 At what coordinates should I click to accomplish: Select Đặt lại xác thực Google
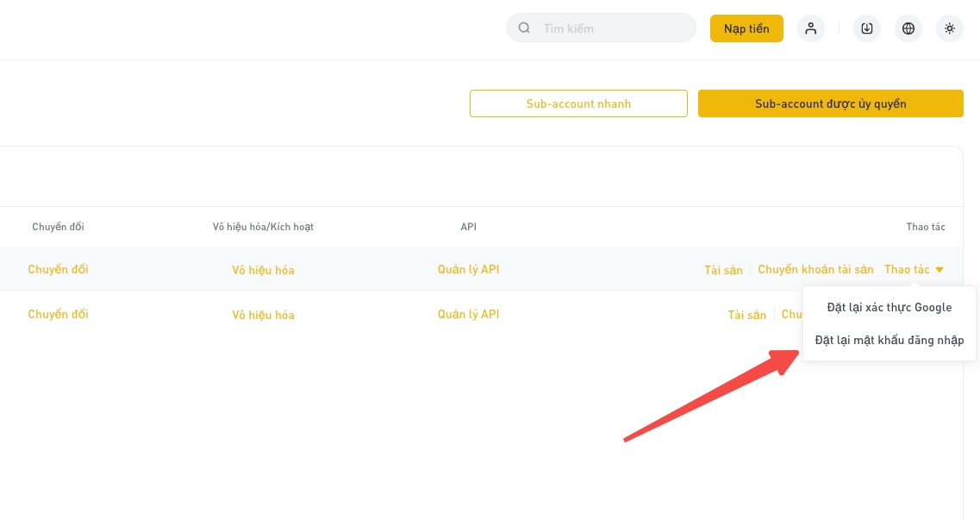pyautogui.click(x=889, y=308)
